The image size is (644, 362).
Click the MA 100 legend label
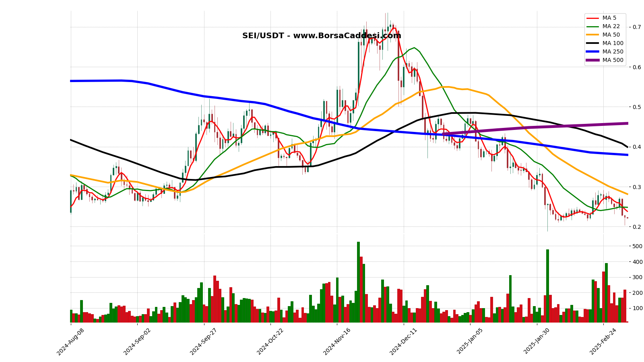coord(613,43)
